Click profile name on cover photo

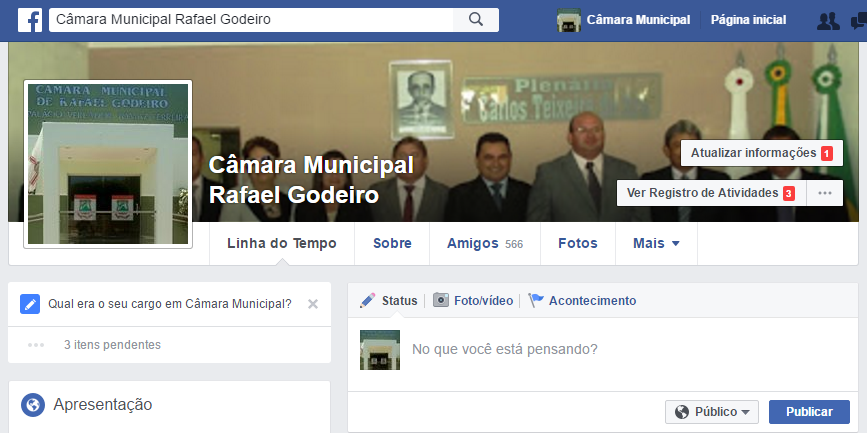click(x=311, y=180)
